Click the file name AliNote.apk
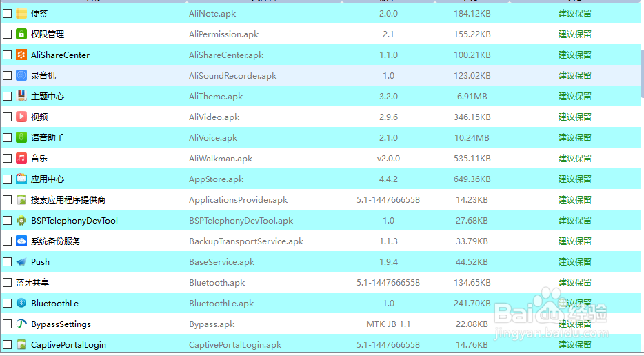Viewport: 644px width, 356px height. [212, 14]
